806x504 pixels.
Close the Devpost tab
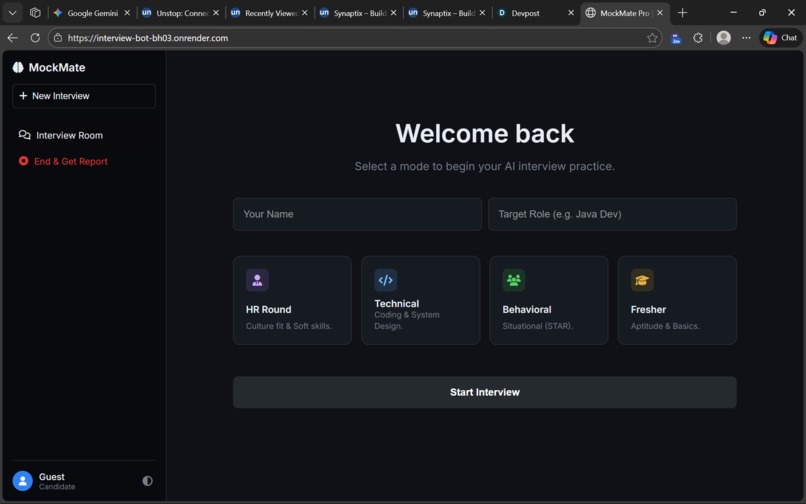[571, 13]
